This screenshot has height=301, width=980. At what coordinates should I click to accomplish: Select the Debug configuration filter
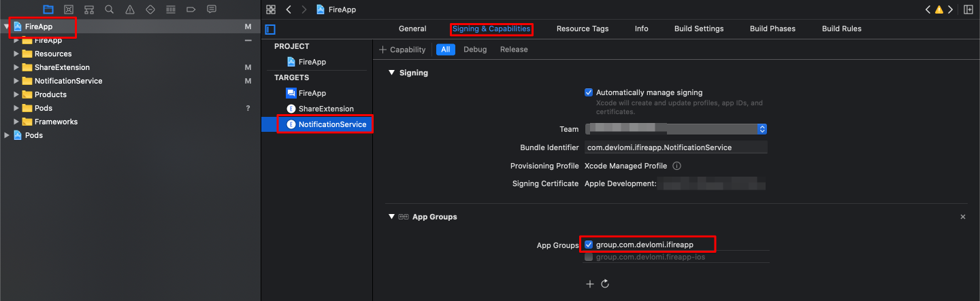point(474,50)
